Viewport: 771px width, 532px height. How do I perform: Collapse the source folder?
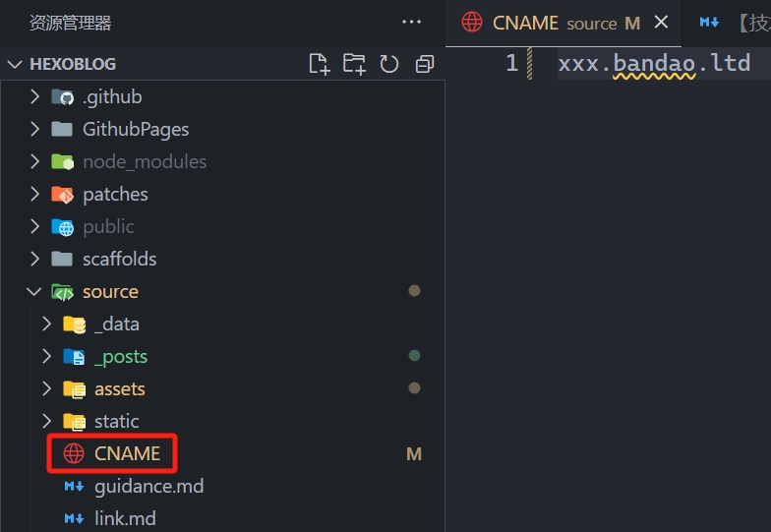[x=34, y=292]
